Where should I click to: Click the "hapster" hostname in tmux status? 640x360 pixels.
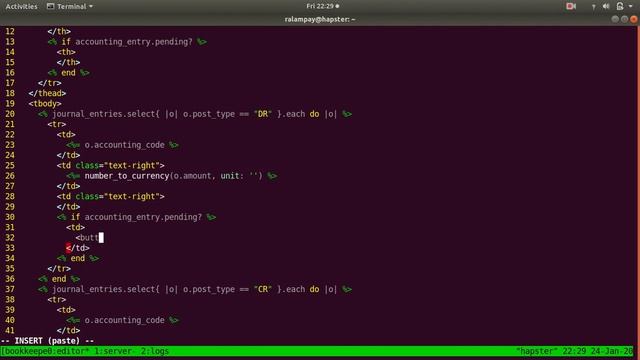[x=536, y=351]
